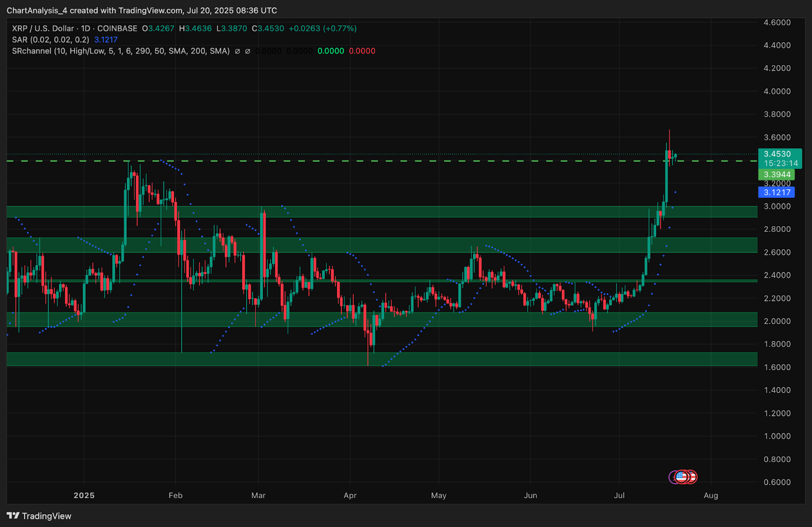
Task: Click first null symbol beside SRchannel values
Action: 237,51
